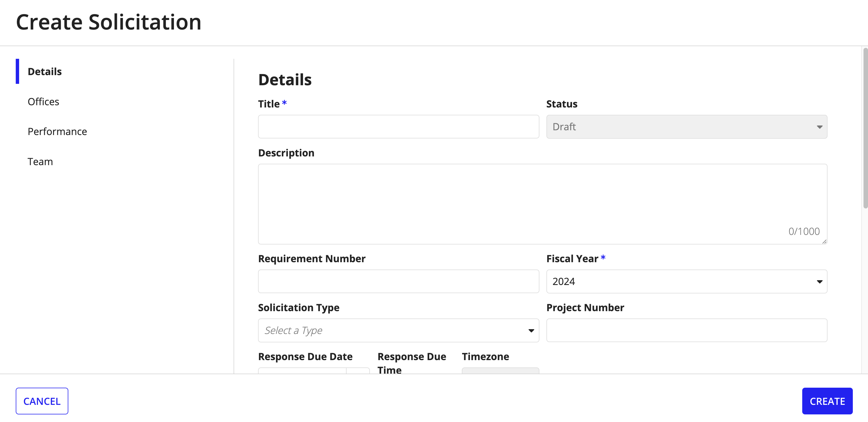The width and height of the screenshot is (868, 422).
Task: Click the Response Due Date label
Action: pos(305,356)
